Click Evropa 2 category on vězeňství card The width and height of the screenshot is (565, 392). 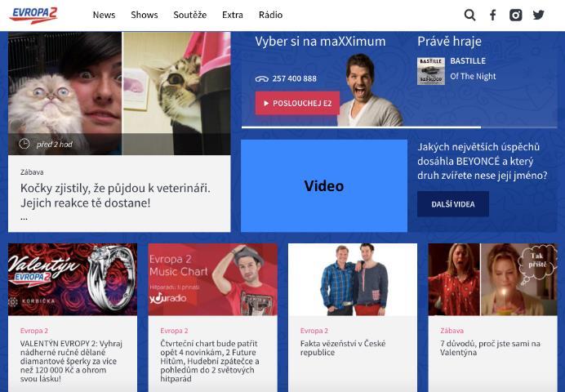pyautogui.click(x=314, y=331)
